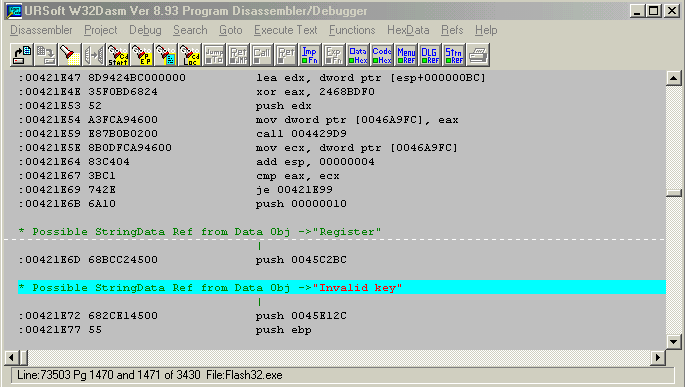Open the Exp Fn exported functions list
Image resolution: width=685 pixels, height=387 pixels.
tap(334, 55)
